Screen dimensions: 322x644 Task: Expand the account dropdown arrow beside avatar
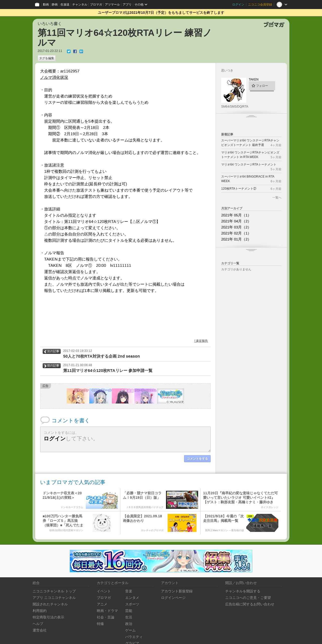(x=286, y=5)
